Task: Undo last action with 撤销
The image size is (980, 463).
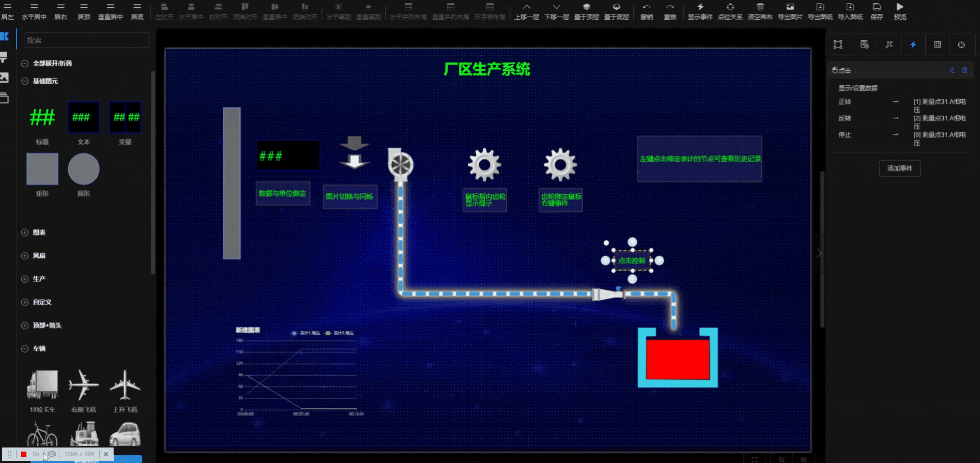Action: tap(647, 11)
